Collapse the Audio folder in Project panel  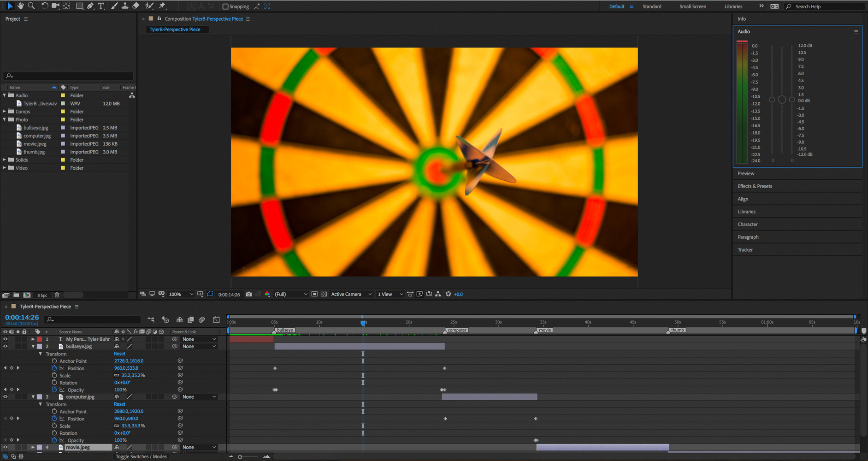coord(5,95)
